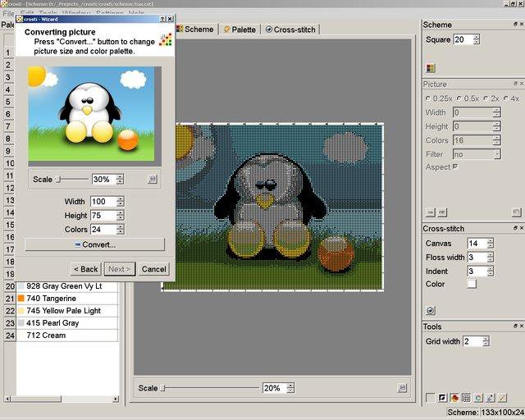525x420 pixels.
Task: Close the Cross-stitch panel with its X icon
Action: [x=522, y=228]
